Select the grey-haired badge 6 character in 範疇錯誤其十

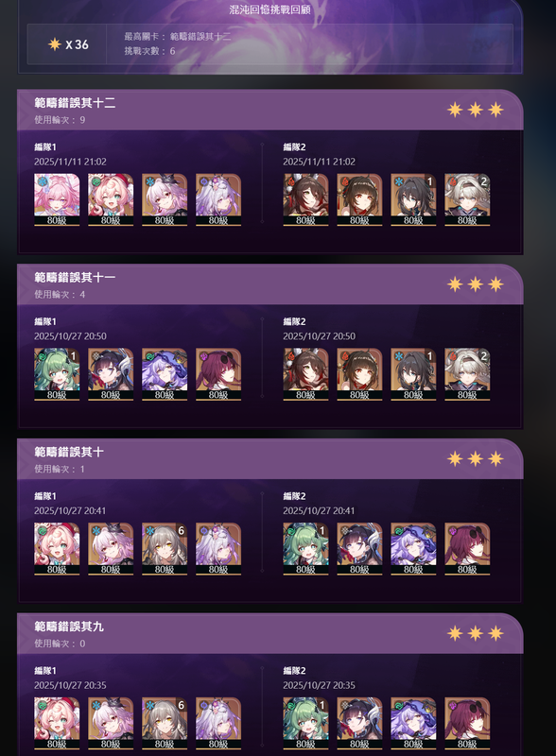tap(165, 549)
